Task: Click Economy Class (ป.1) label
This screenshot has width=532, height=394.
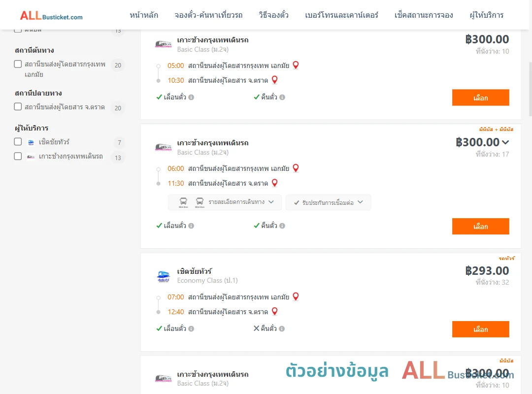Action: click(207, 281)
